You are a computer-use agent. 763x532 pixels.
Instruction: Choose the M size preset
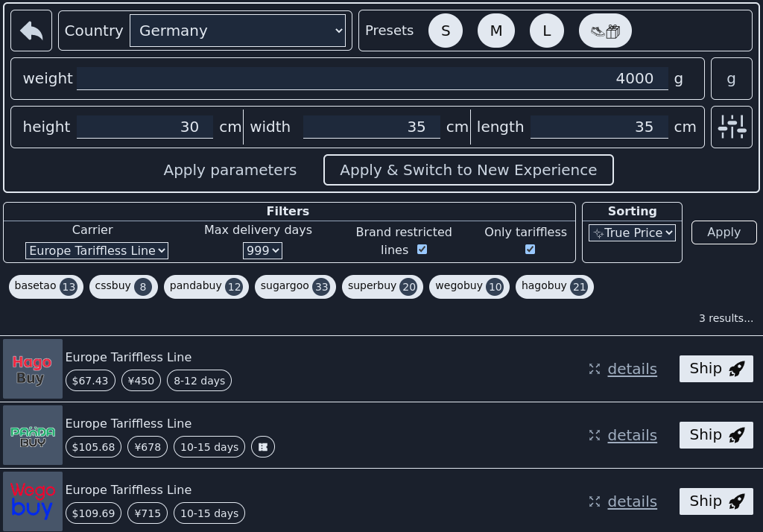click(496, 31)
